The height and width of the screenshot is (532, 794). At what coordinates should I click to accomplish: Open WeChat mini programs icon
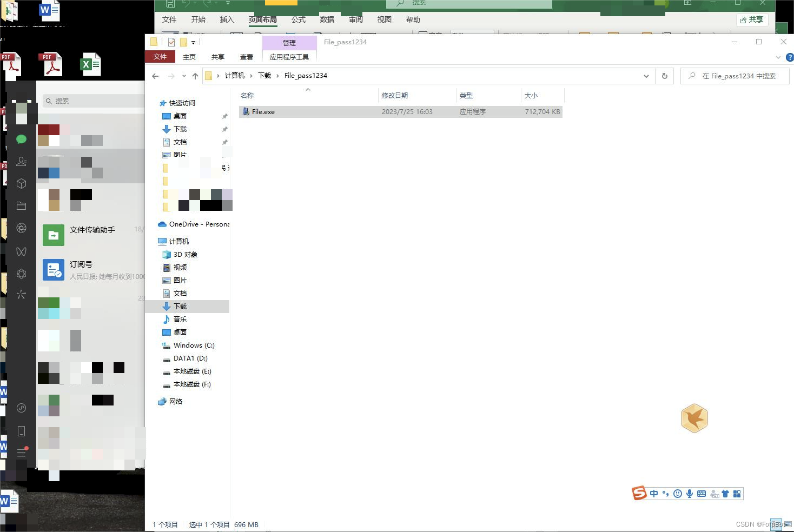coord(21,408)
